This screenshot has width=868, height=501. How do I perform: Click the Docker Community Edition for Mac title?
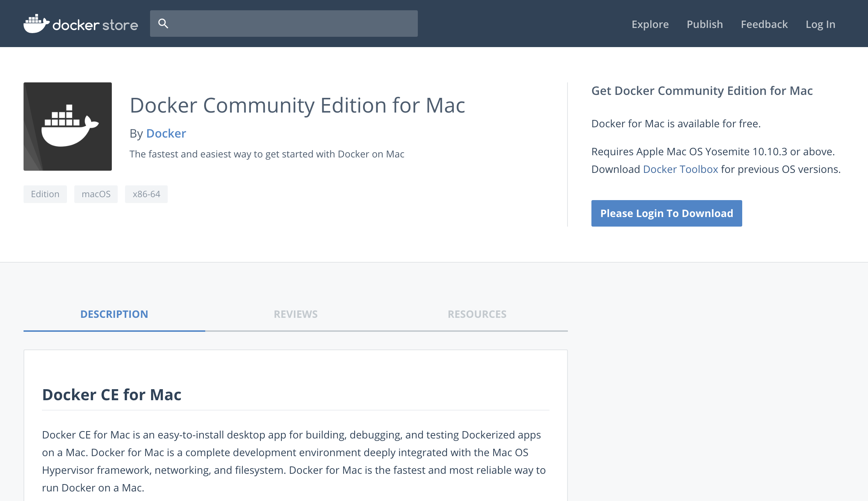point(298,106)
